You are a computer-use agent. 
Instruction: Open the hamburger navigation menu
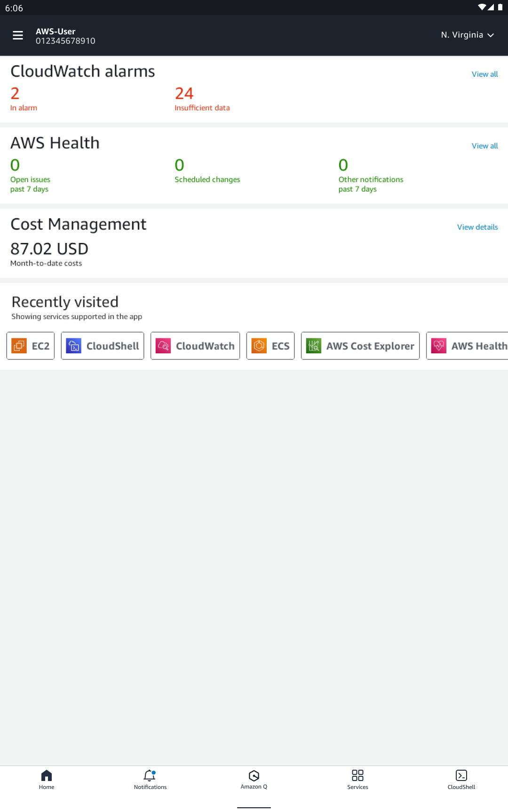[18, 35]
